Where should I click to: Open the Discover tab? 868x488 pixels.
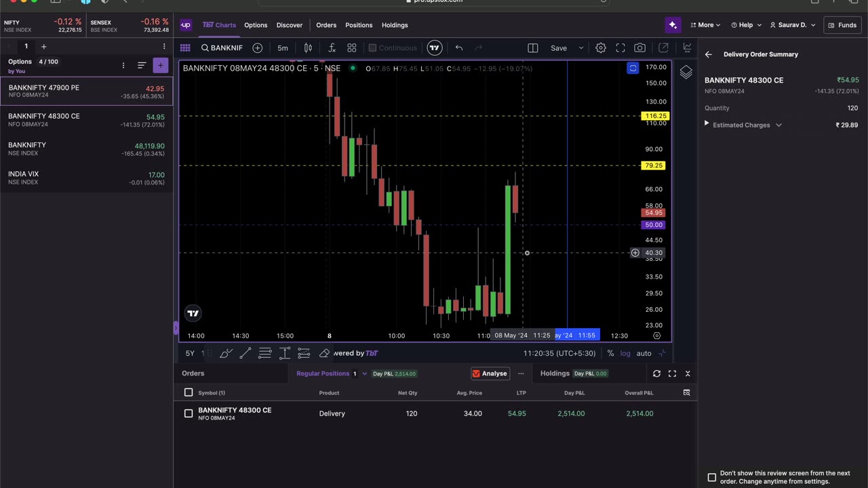290,25
